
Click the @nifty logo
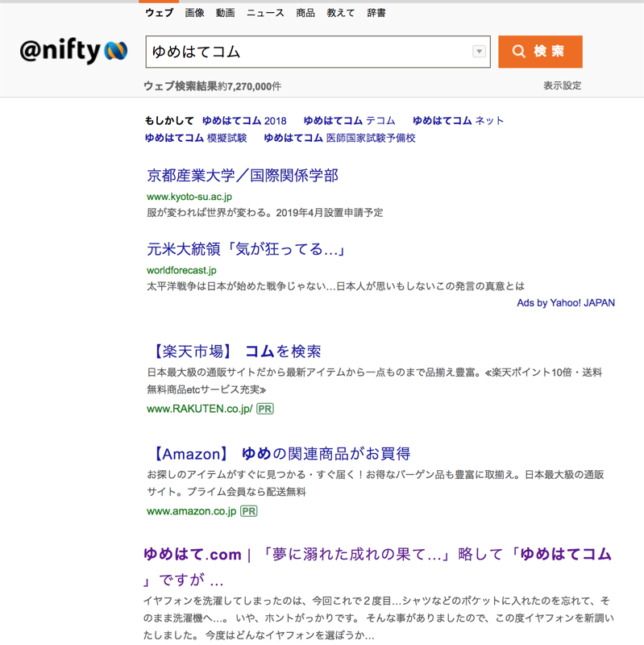click(73, 51)
